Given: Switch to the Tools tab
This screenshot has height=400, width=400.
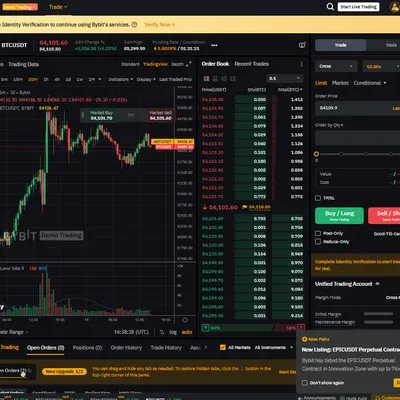Looking at the screenshot, I should pyautogui.click(x=391, y=45).
